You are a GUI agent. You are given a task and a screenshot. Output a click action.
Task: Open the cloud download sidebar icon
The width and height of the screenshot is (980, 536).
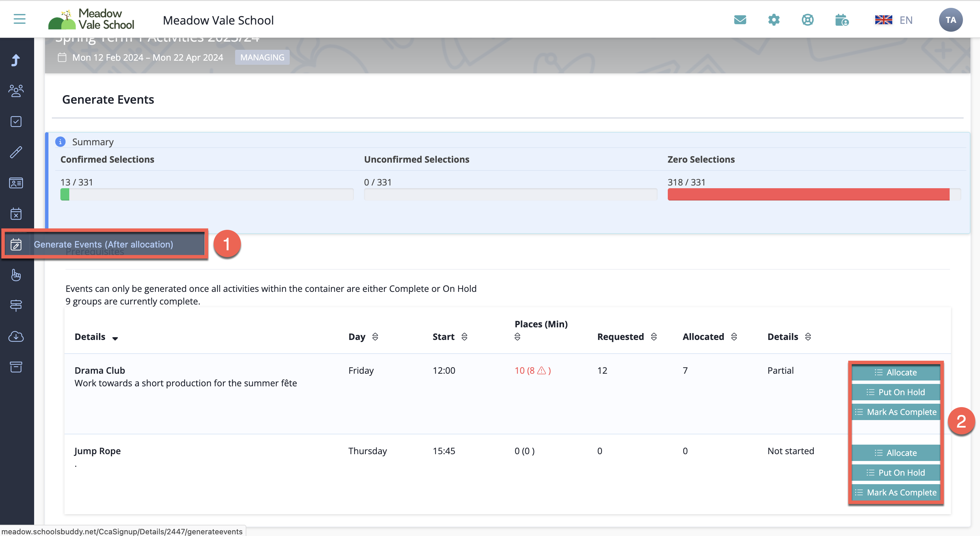click(x=16, y=336)
